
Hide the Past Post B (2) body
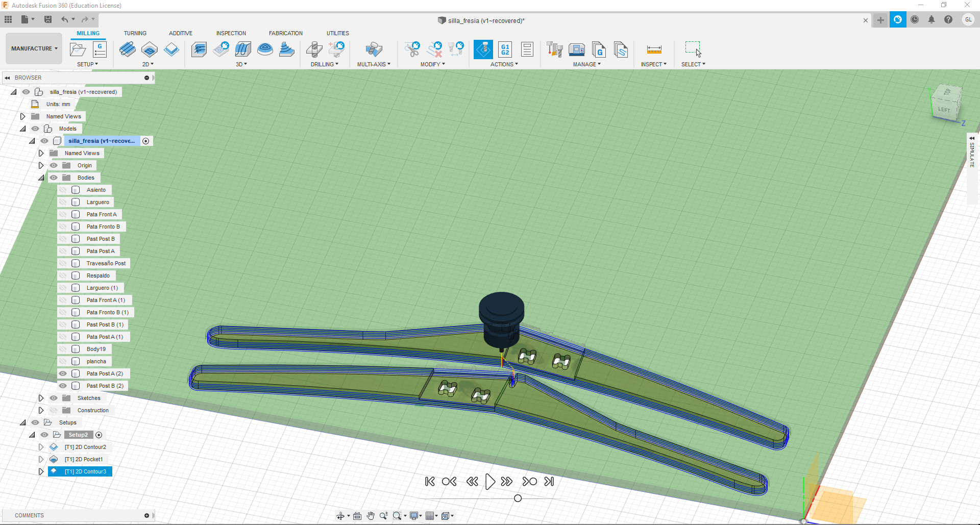63,386
